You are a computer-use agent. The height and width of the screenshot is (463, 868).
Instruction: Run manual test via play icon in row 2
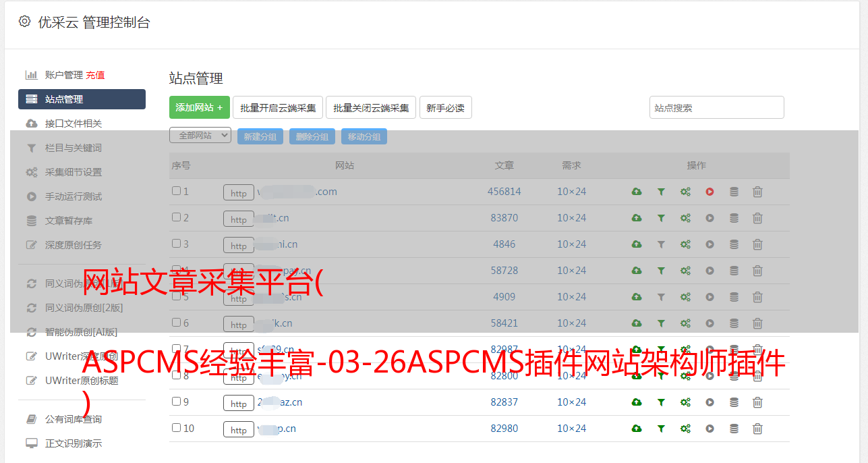click(710, 218)
